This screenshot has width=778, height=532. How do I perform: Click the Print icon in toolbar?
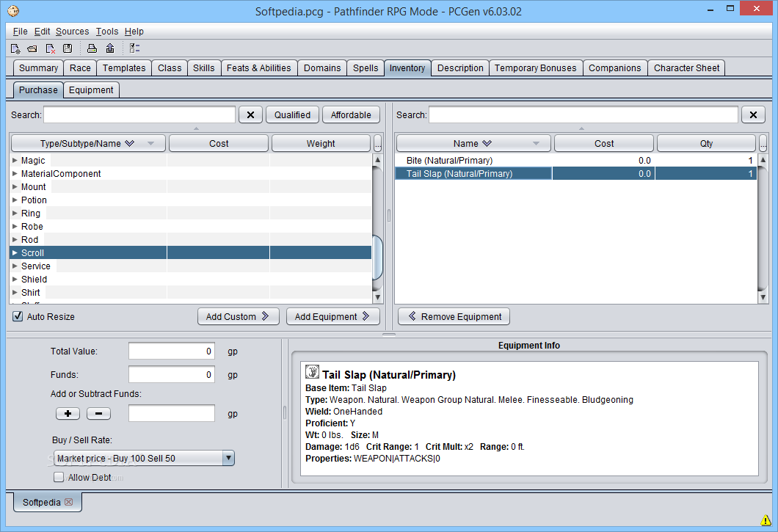coord(92,48)
